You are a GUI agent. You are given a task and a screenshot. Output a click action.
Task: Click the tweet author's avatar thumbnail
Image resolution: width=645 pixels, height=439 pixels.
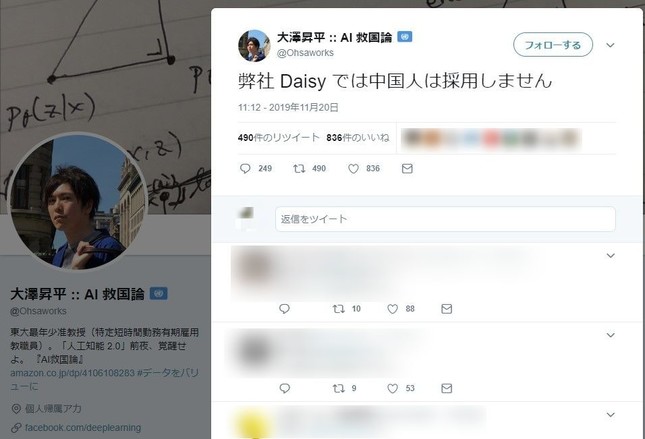[x=254, y=45]
